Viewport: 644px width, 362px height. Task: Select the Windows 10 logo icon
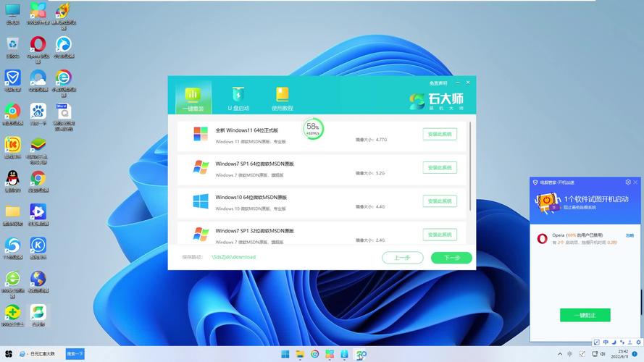coord(201,201)
